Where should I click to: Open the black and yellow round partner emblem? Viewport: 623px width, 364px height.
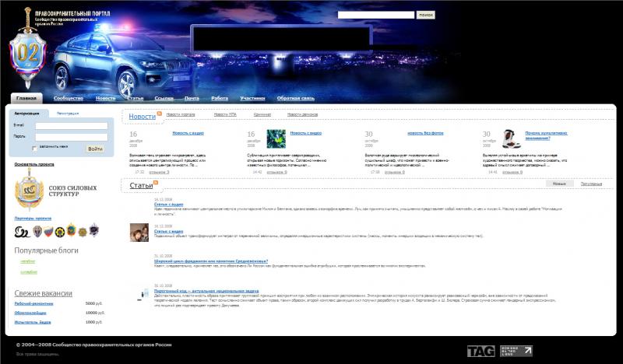[x=60, y=232]
